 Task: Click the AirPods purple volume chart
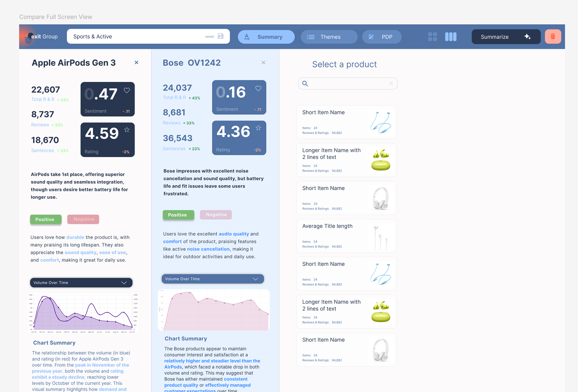pos(83,313)
